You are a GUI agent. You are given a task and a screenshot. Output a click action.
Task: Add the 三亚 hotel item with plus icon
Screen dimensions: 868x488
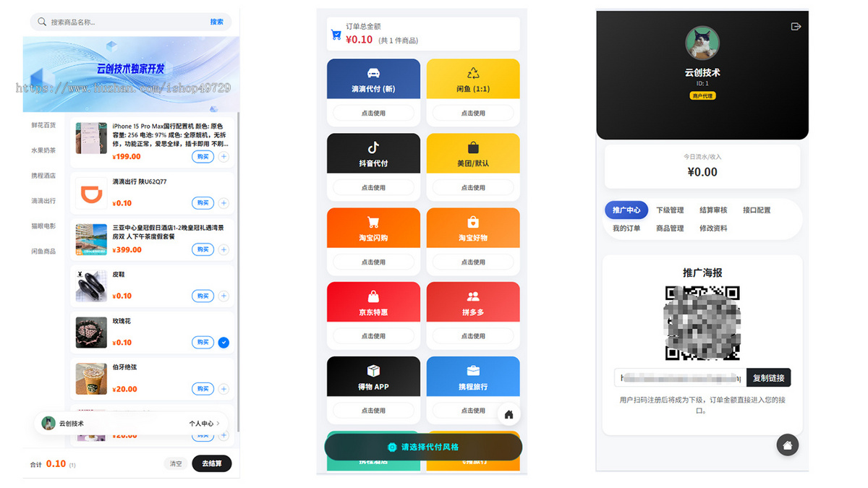pos(224,249)
